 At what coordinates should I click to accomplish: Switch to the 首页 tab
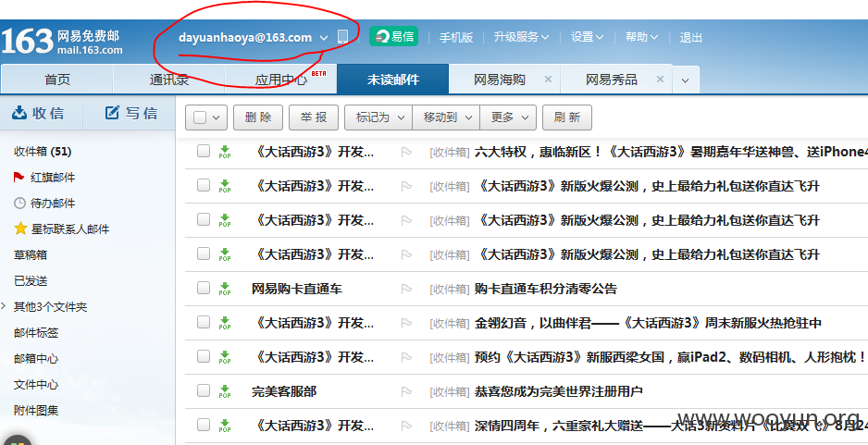57,80
